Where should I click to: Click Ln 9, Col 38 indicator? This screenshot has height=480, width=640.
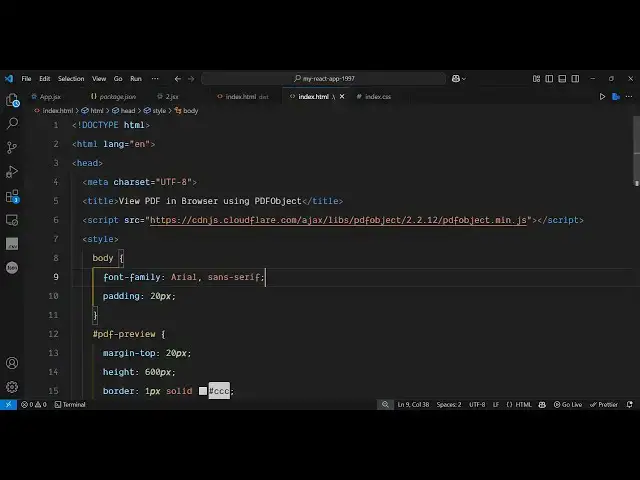[x=413, y=404]
